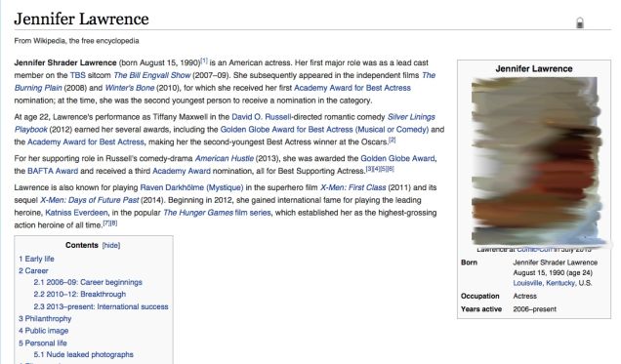Click the Golden Globe Award for Best Actress (Musical or Comedy) link

coord(324,130)
